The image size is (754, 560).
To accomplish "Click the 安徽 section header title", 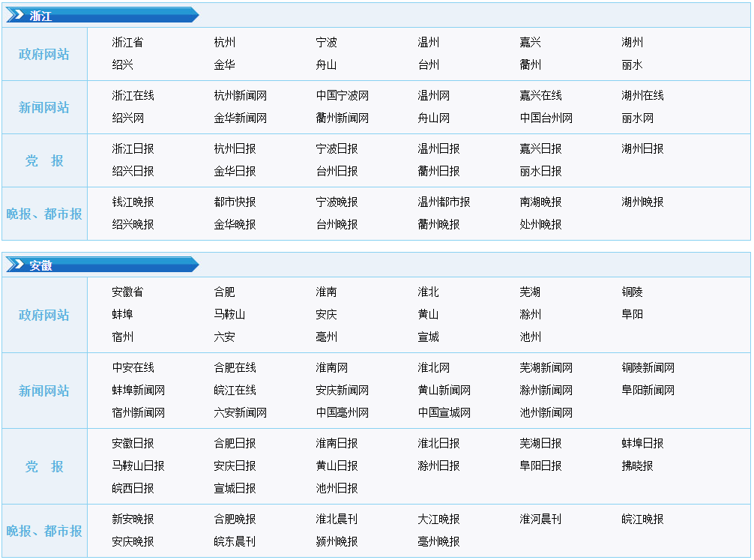I will pos(41,265).
